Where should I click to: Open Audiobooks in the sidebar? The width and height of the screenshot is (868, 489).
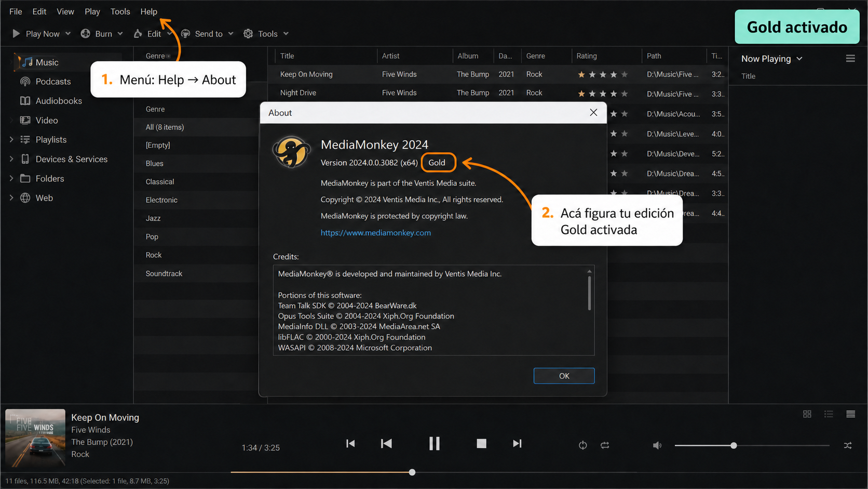click(x=59, y=101)
